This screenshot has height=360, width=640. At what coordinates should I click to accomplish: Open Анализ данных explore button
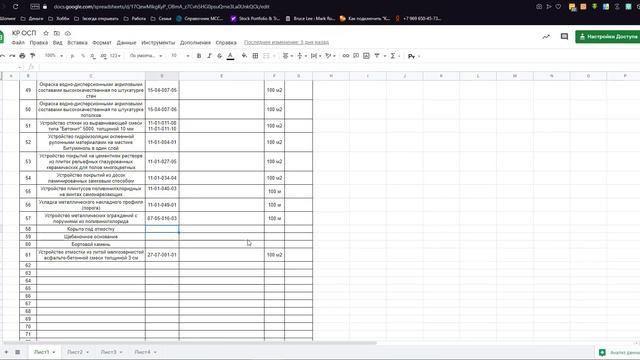pyautogui.click(x=619, y=352)
